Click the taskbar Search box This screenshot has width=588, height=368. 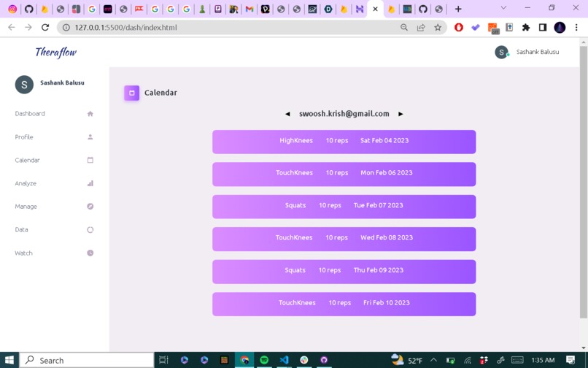(x=87, y=360)
